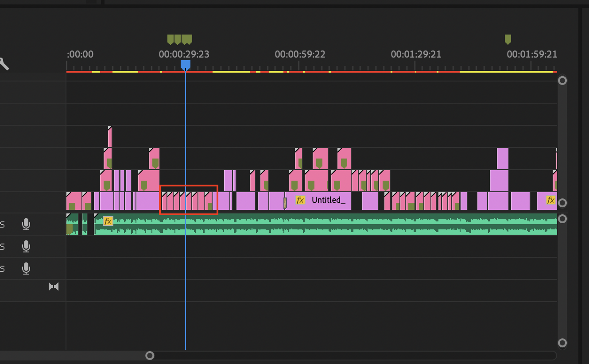Click the microphone icon on the third audio track
The height and width of the screenshot is (364, 589).
(26, 268)
